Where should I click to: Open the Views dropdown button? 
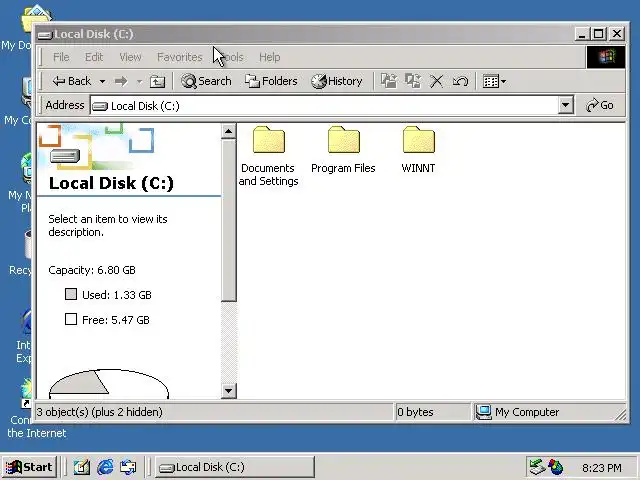pos(494,81)
